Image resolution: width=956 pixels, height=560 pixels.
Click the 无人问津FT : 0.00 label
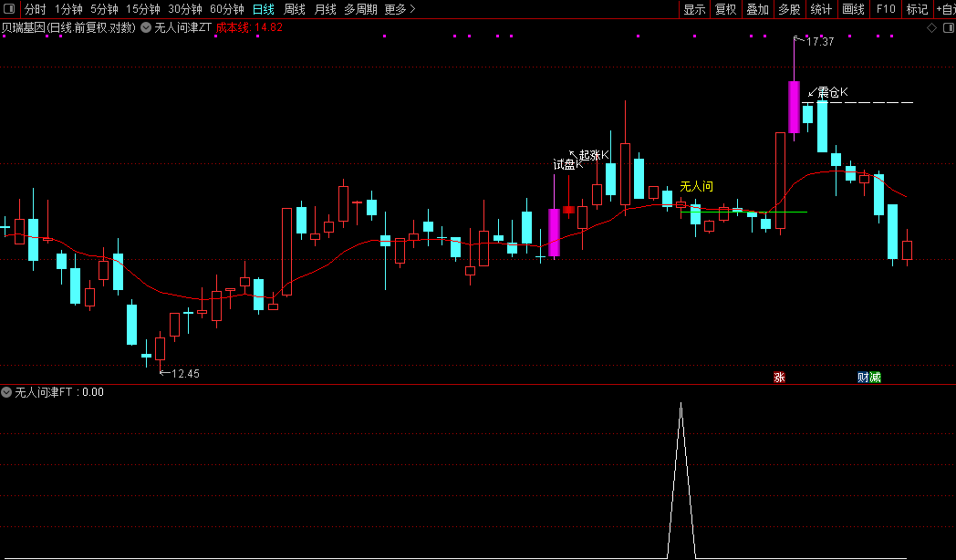[x=59, y=392]
